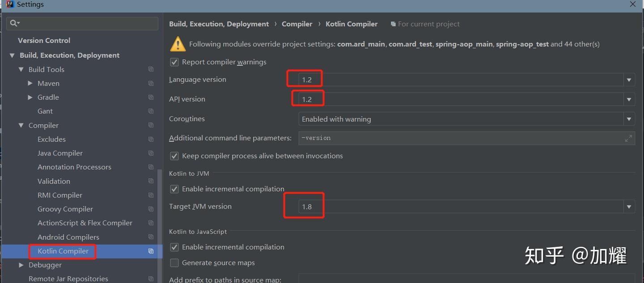Toggle Kotlin to JavaScript incremental compilation

174,247
